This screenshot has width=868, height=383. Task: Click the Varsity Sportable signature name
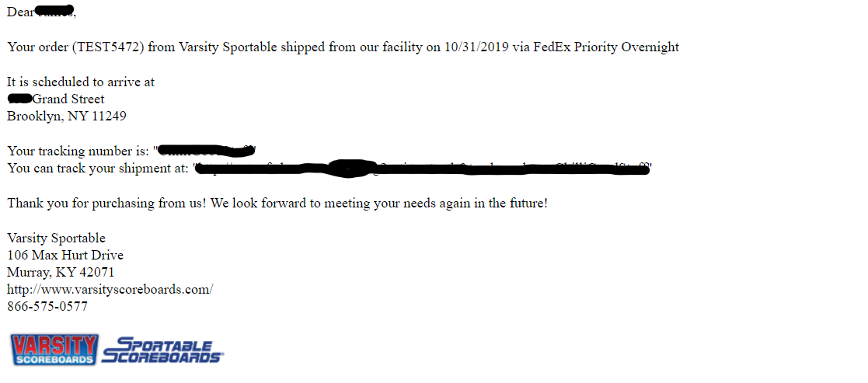[57, 238]
